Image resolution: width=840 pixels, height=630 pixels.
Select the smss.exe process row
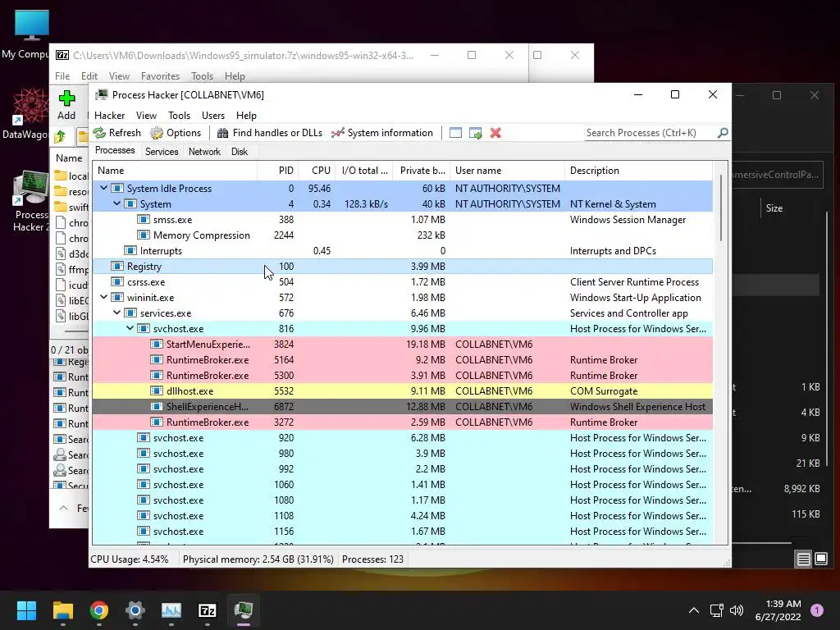402,220
